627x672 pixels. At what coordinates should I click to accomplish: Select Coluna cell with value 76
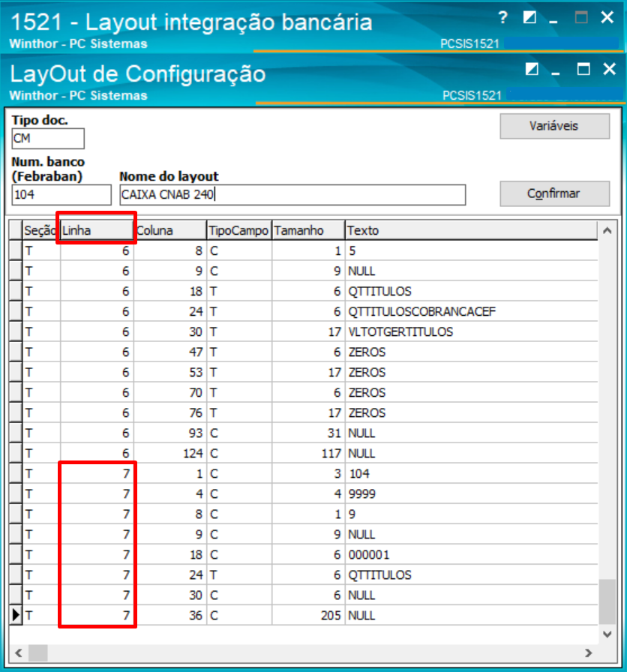pyautogui.click(x=170, y=412)
